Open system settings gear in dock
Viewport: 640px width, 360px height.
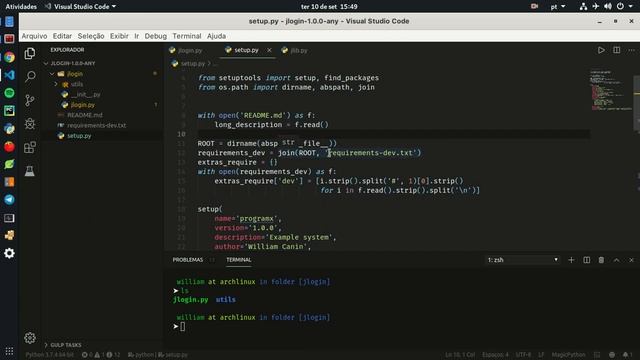[9, 253]
